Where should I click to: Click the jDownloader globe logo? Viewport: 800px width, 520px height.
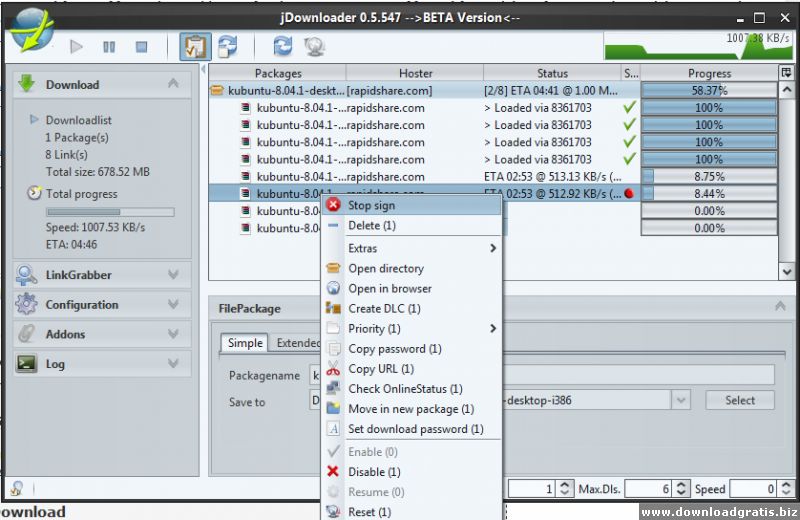click(x=32, y=30)
